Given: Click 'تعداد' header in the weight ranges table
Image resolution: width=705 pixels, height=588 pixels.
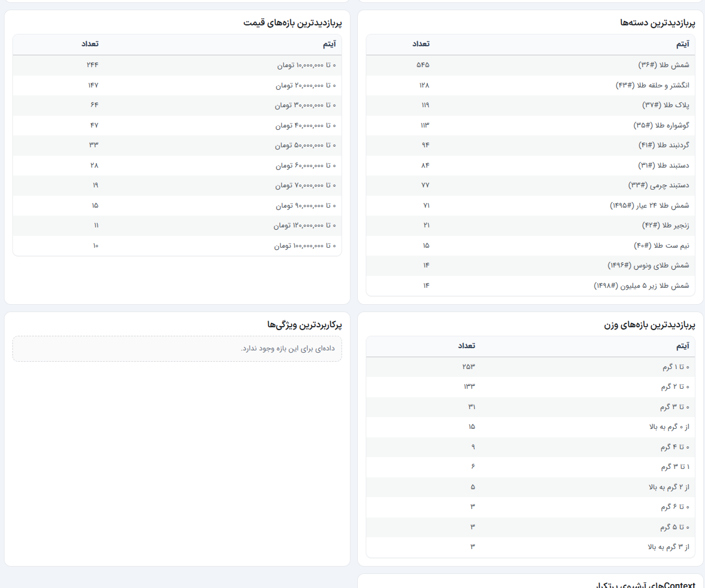Looking at the screenshot, I should (x=466, y=346).
